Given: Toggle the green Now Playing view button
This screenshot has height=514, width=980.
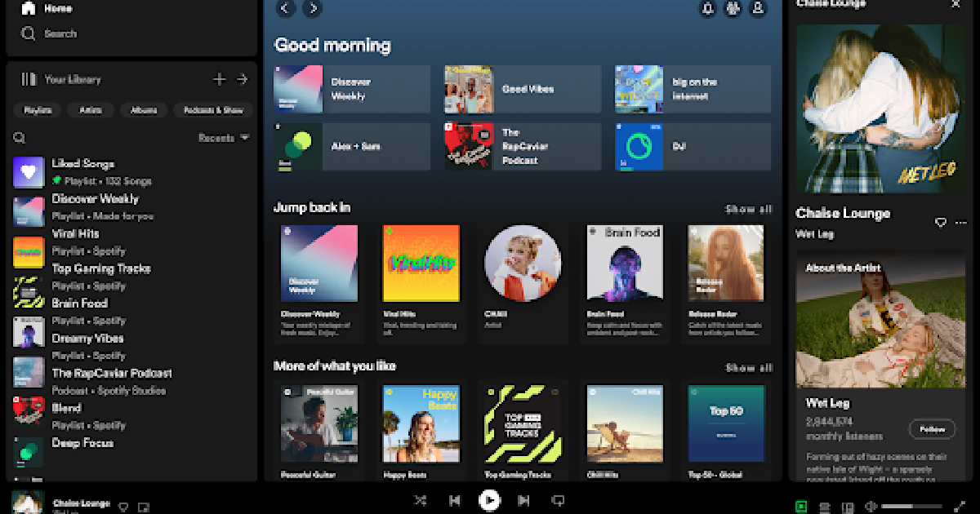Looking at the screenshot, I should click(x=801, y=507).
